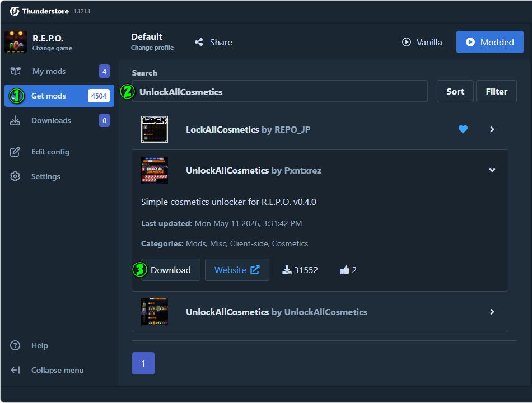Viewport: 532px width, 403px height.
Task: Collapse the sidebar menu
Action: coord(59,370)
